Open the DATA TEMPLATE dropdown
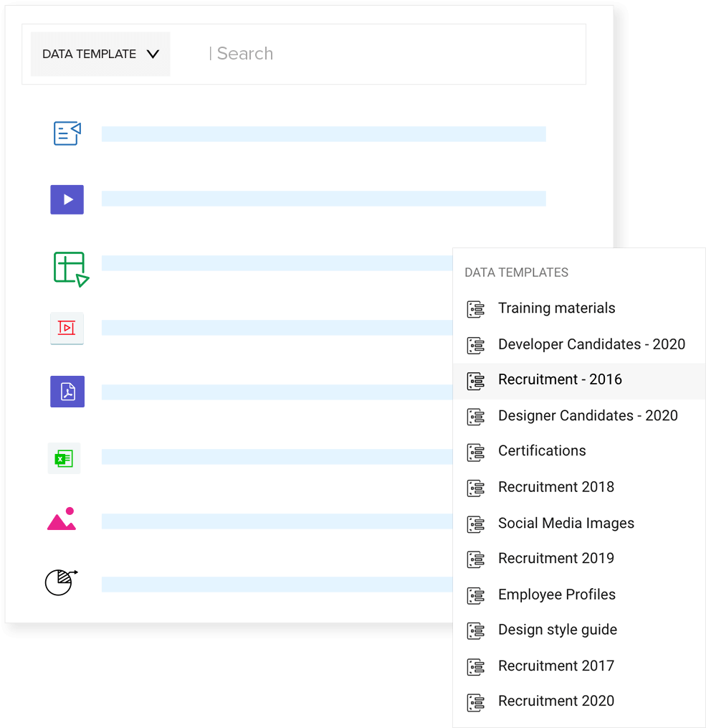 [100, 54]
